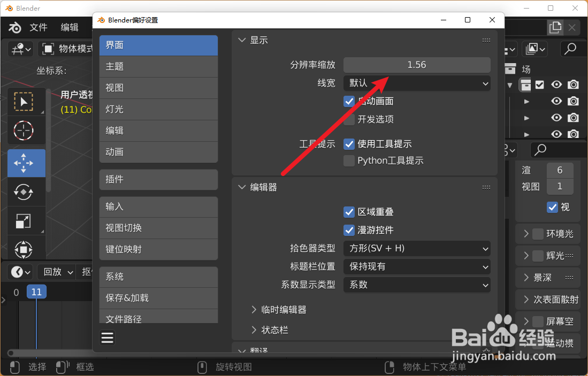588x376 pixels.
Task: Click the editor panel drag grip dots
Action: click(486, 187)
